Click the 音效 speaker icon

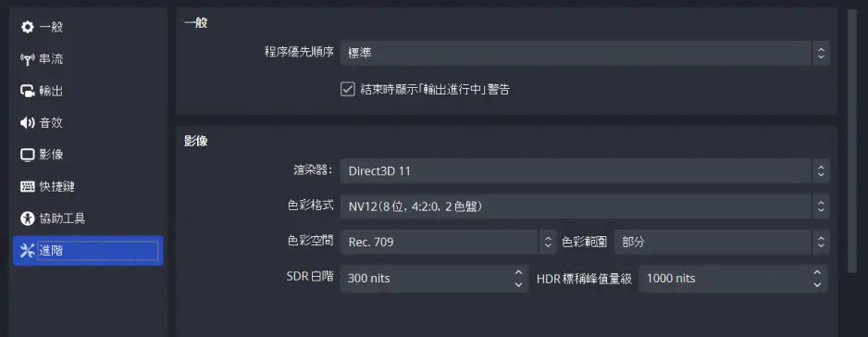27,123
